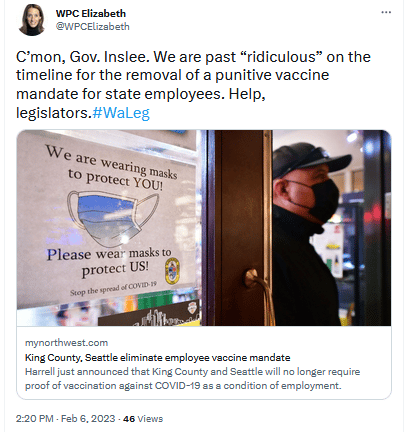Open King County vaccine mandate article headline
408x432 pixels.
(157, 358)
